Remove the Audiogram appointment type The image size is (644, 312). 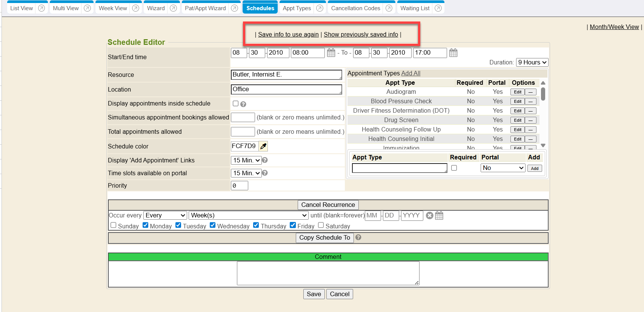[530, 92]
